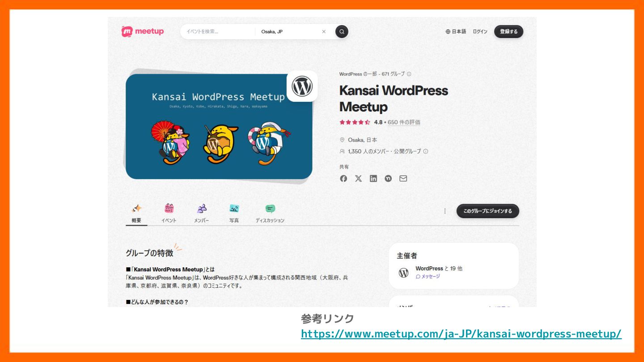Click the グループの特徴 heading
The height and width of the screenshot is (362, 644).
(x=149, y=253)
